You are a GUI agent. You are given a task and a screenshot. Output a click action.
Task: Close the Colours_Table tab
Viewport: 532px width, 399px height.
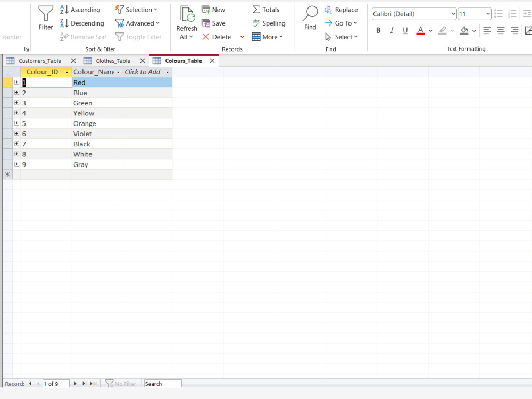212,61
